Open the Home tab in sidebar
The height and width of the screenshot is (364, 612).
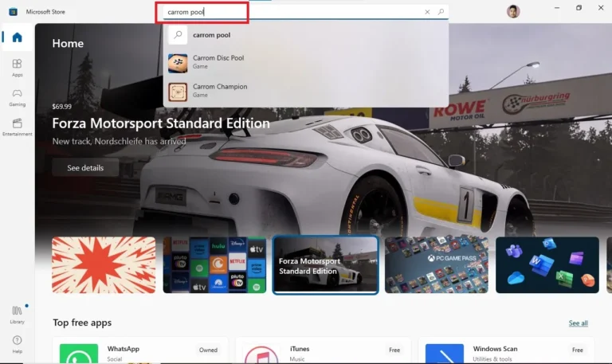coord(17,37)
